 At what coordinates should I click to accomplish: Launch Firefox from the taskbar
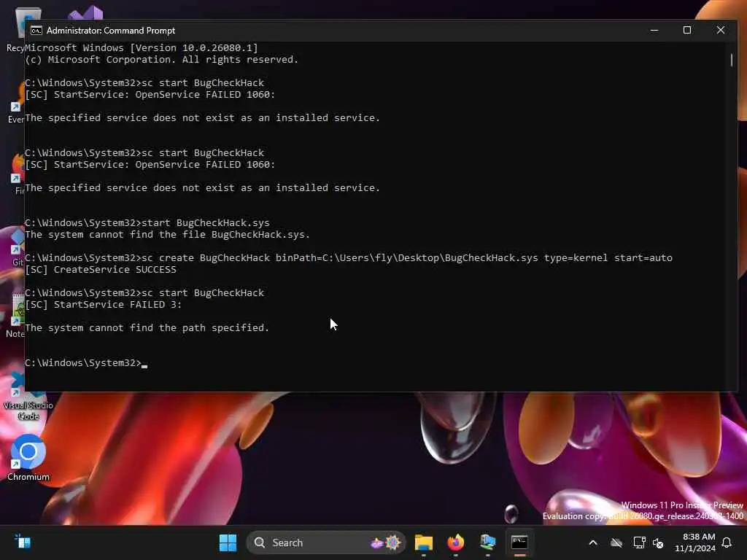point(455,542)
